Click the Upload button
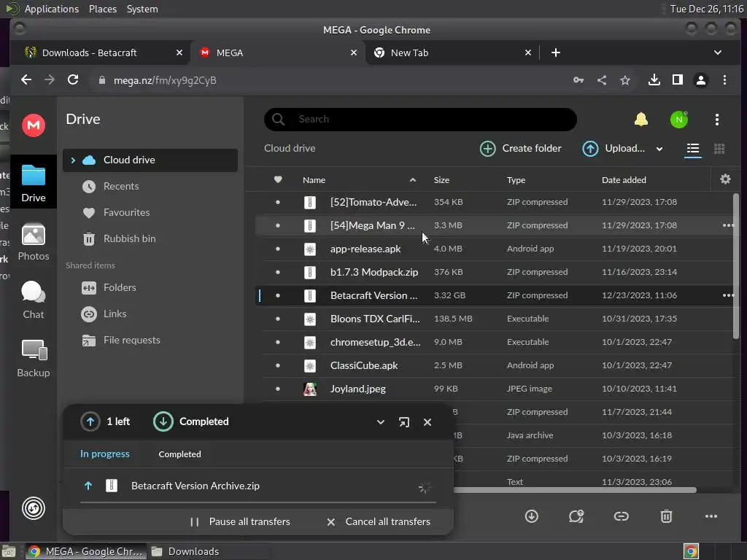 [x=613, y=149]
